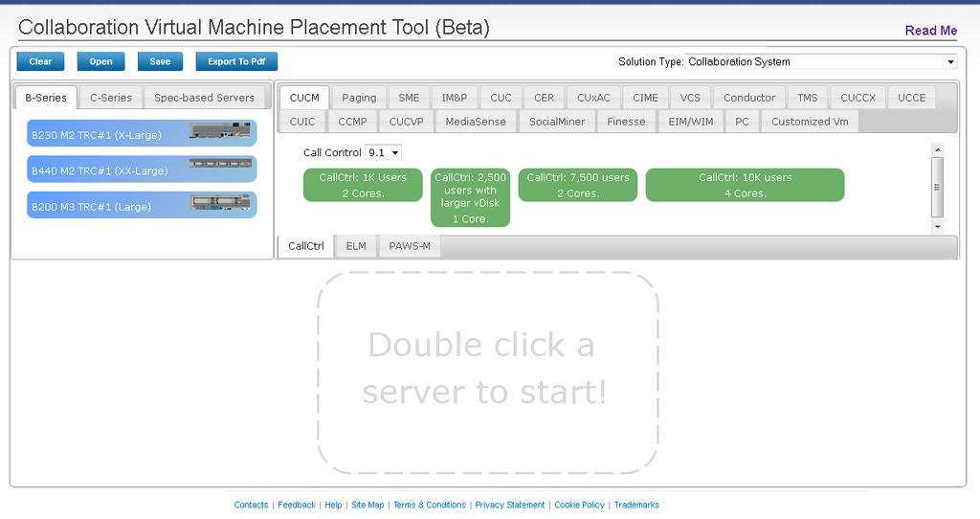The image size is (980, 519).
Task: Open the CUCVP tab
Action: [x=406, y=122]
